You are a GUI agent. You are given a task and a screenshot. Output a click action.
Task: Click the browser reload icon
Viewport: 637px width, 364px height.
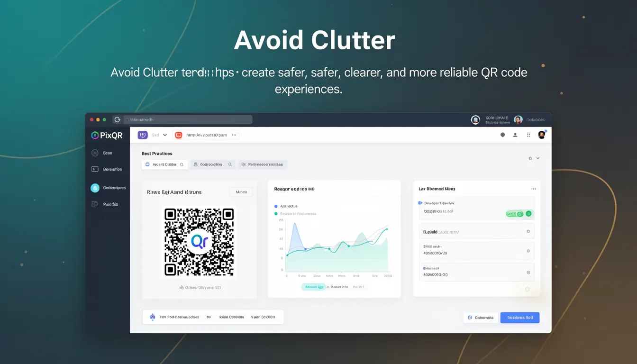pyautogui.click(x=117, y=119)
